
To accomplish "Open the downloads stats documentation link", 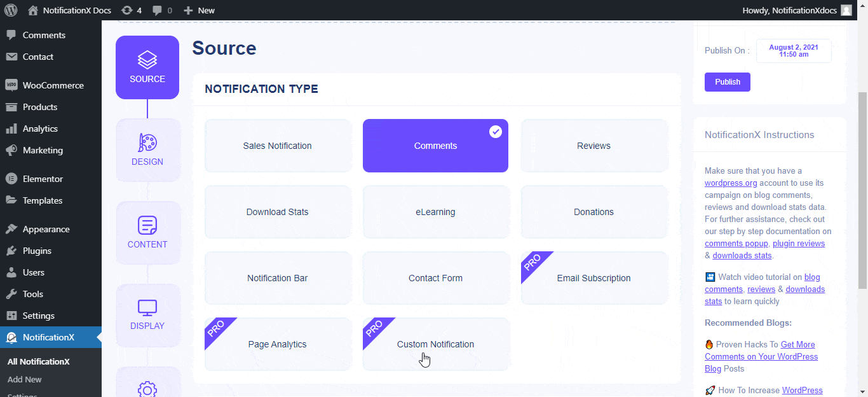I will tap(742, 256).
